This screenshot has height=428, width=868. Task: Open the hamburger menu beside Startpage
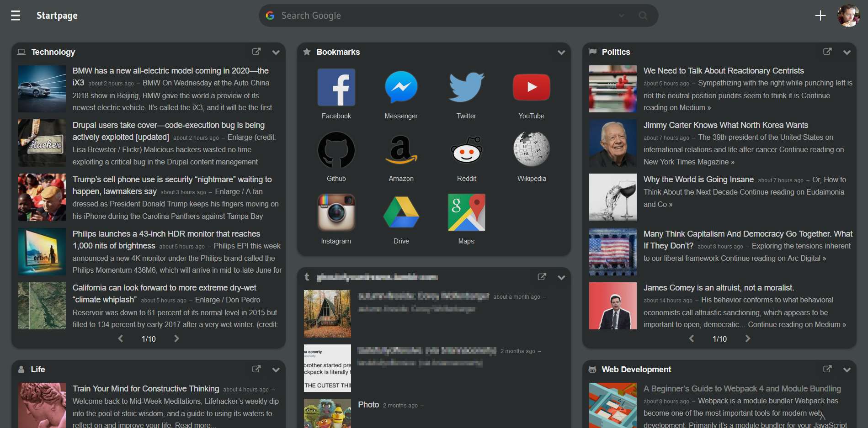[16, 16]
